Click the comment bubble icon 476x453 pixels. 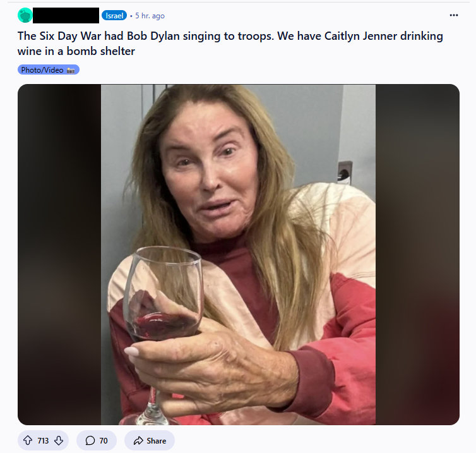click(90, 440)
